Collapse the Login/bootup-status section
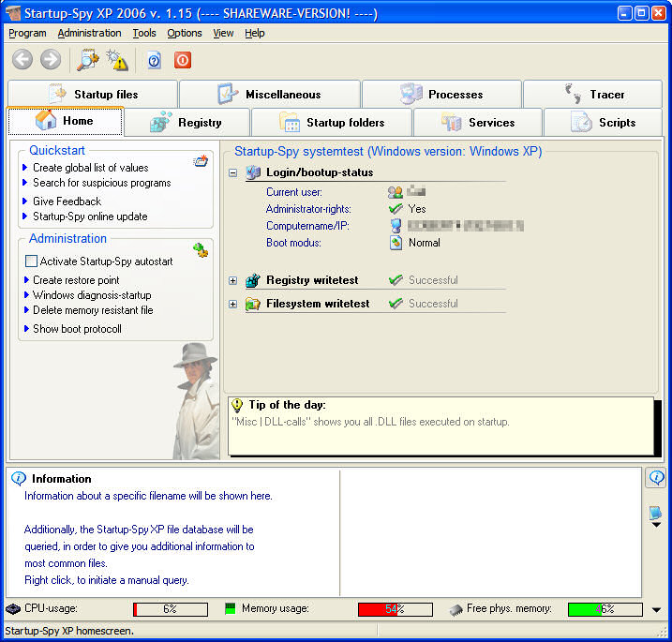Viewport: 672px width, 642px height. tap(232, 172)
